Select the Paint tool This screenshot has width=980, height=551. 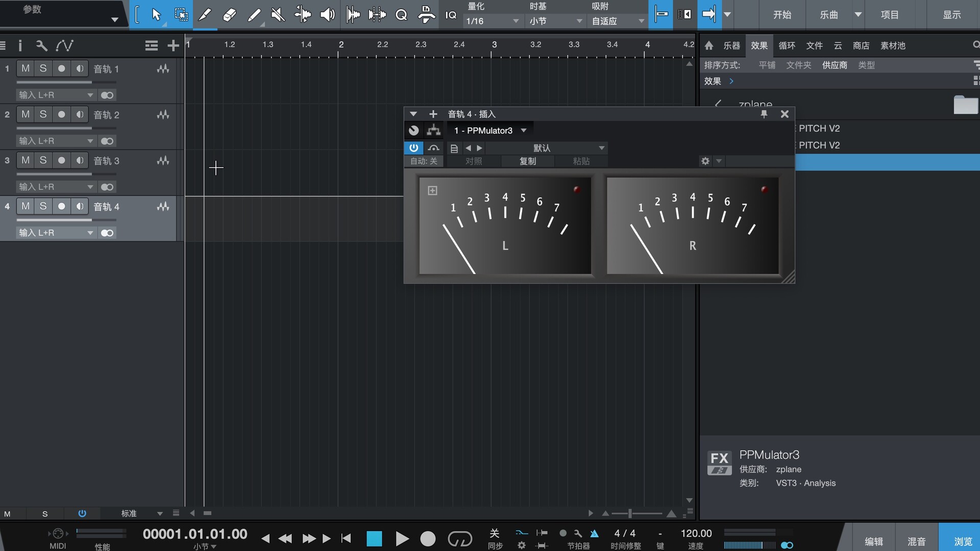click(x=254, y=14)
